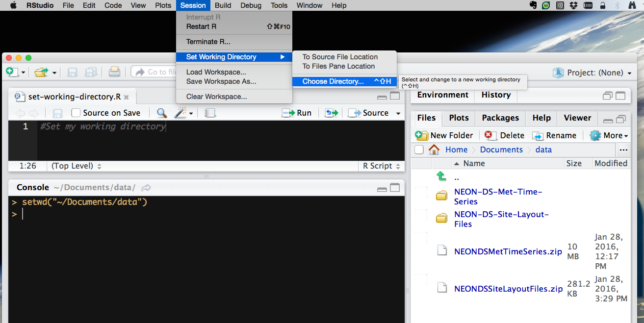
Task: Select Choose Directory... from submenu
Action: click(344, 81)
